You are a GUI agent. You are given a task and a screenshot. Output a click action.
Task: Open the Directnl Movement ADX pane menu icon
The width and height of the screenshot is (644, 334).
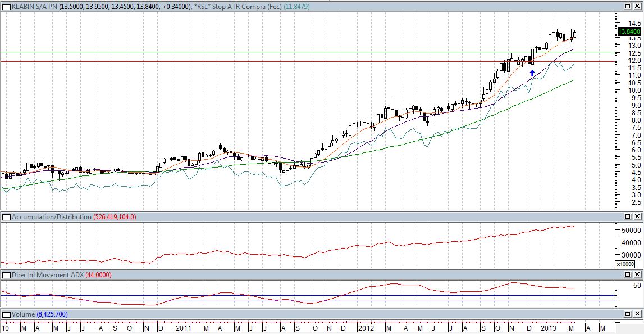pyautogui.click(x=6, y=275)
